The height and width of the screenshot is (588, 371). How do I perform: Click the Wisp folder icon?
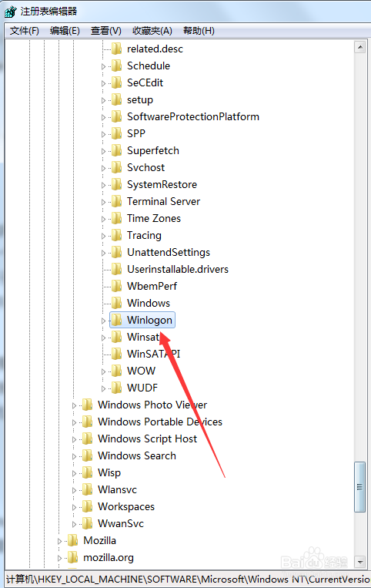pyautogui.click(x=88, y=472)
